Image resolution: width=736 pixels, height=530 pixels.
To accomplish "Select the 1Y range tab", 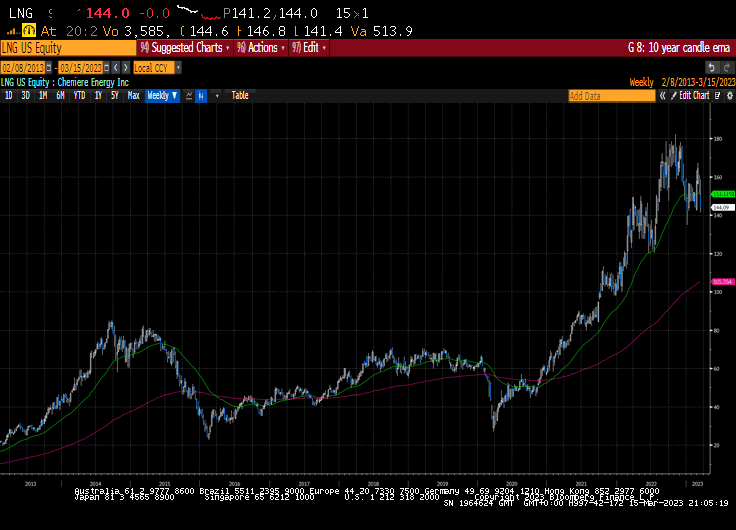I will 98,96.
